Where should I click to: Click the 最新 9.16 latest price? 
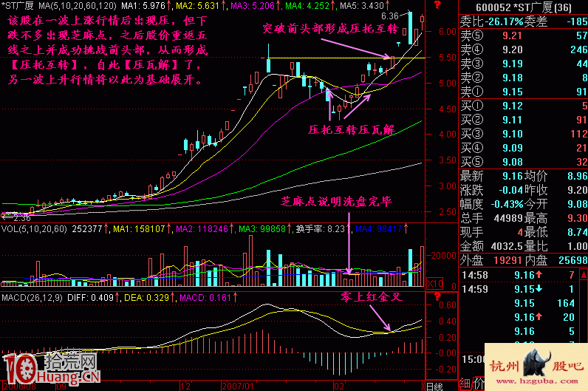(x=513, y=176)
